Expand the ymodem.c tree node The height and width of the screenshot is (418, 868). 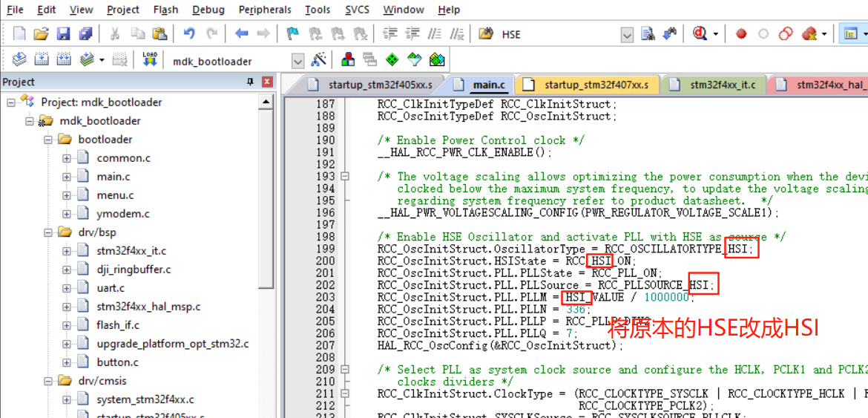[x=67, y=214]
